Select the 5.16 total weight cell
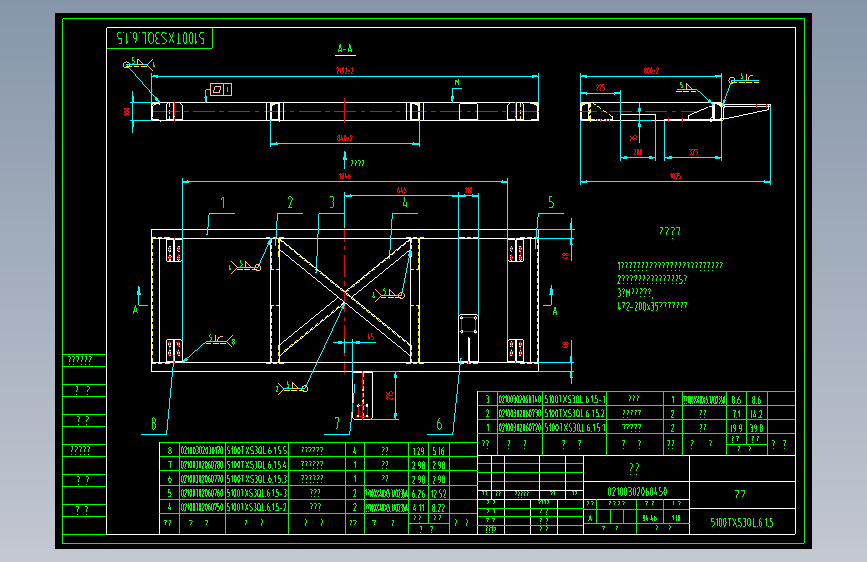867x562 pixels. 438,451
